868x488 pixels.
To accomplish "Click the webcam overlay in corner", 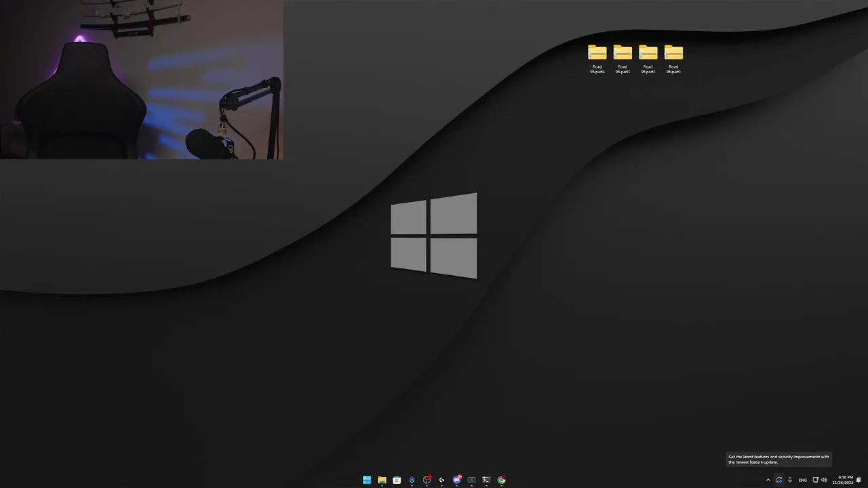I will 142,79.
